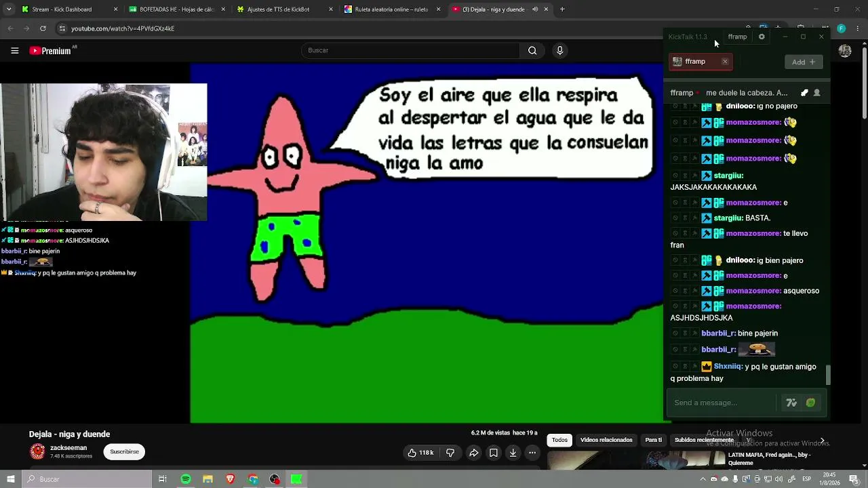Open Task View on the taskbar
This screenshot has width=868, height=488.
[163, 479]
